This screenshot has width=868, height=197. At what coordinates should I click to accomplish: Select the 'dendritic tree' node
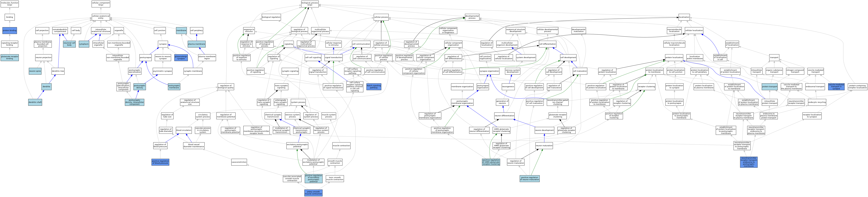pyautogui.click(x=58, y=71)
